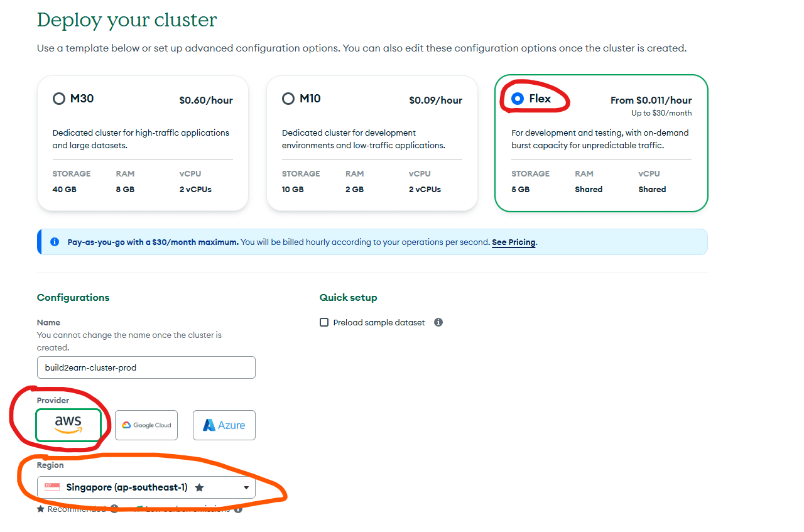Choose Google Cloud as provider
Screen dimensions: 804x532
(x=146, y=425)
